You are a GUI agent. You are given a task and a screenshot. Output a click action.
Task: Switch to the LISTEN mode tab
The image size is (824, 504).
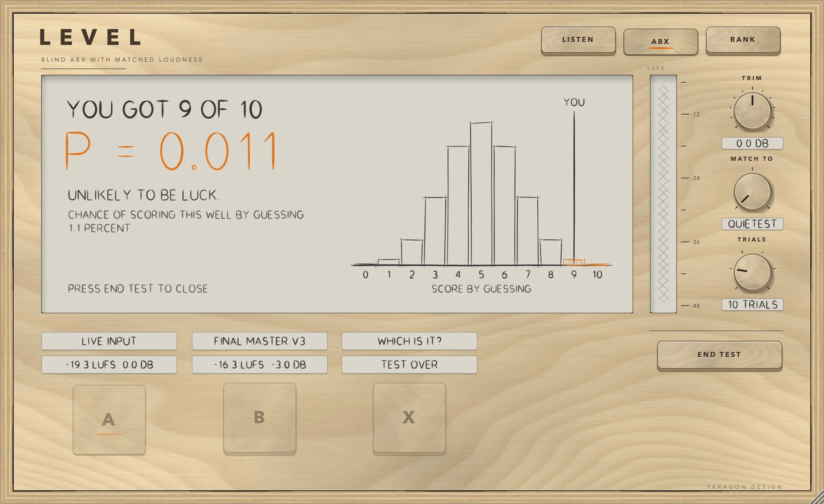point(578,40)
